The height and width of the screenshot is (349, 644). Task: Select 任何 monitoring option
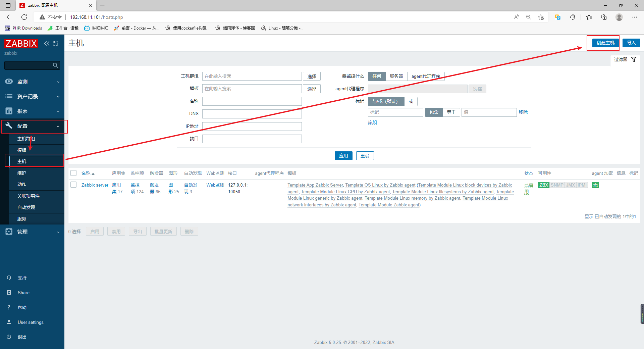pos(377,76)
